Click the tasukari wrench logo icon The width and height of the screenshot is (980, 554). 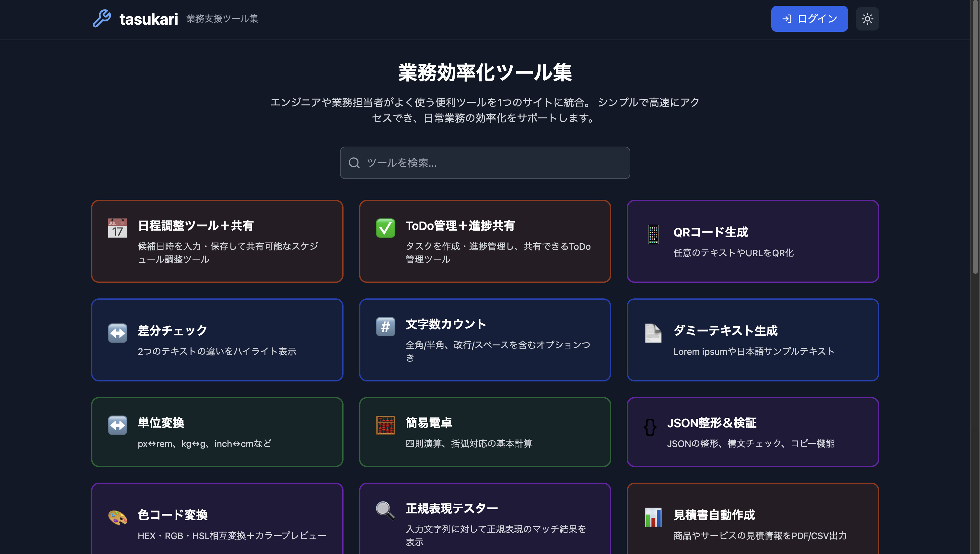pos(101,18)
